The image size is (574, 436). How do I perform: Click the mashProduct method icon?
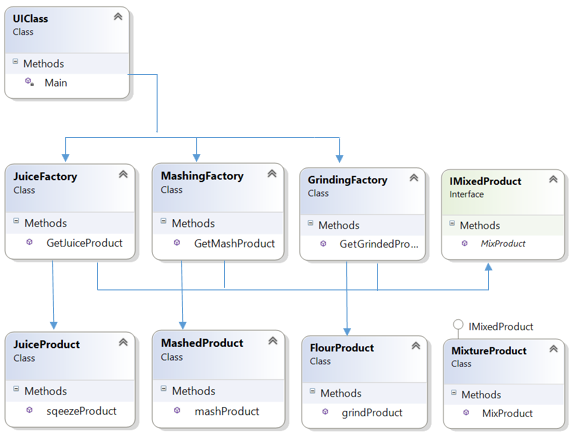click(177, 410)
